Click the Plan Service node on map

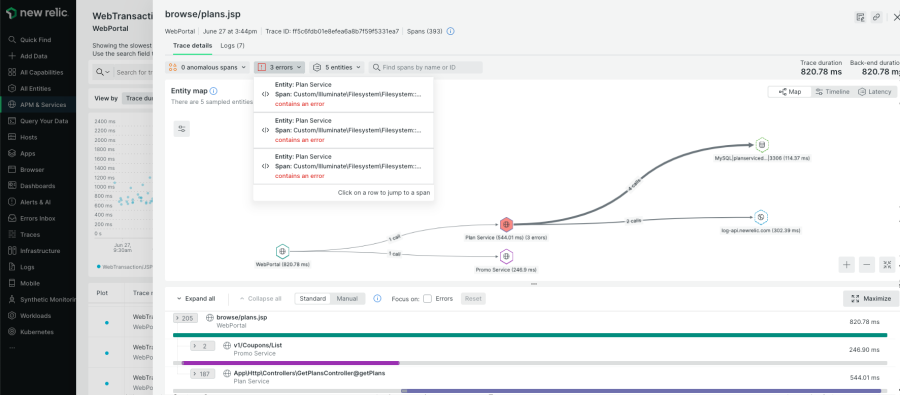pyautogui.click(x=506, y=224)
